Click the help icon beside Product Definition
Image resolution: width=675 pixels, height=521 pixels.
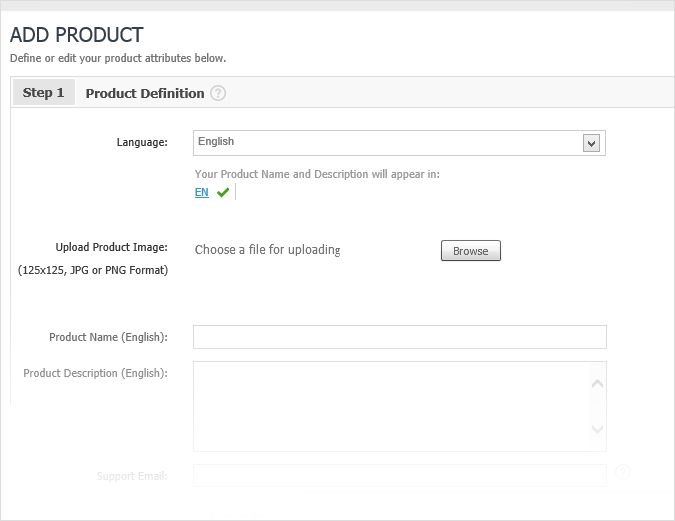point(218,93)
